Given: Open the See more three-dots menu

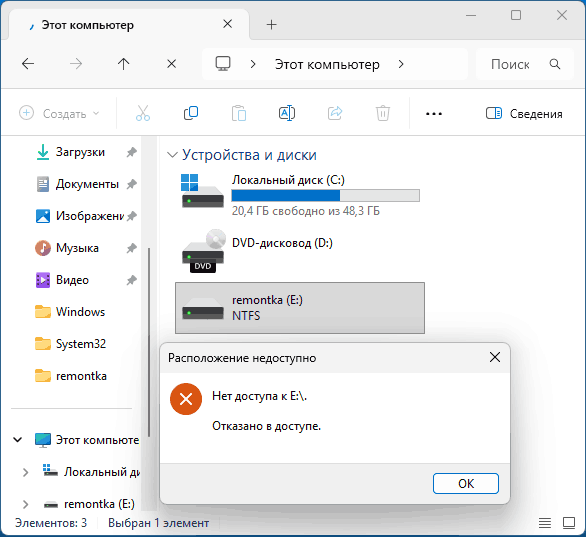Looking at the screenshot, I should pyautogui.click(x=434, y=114).
